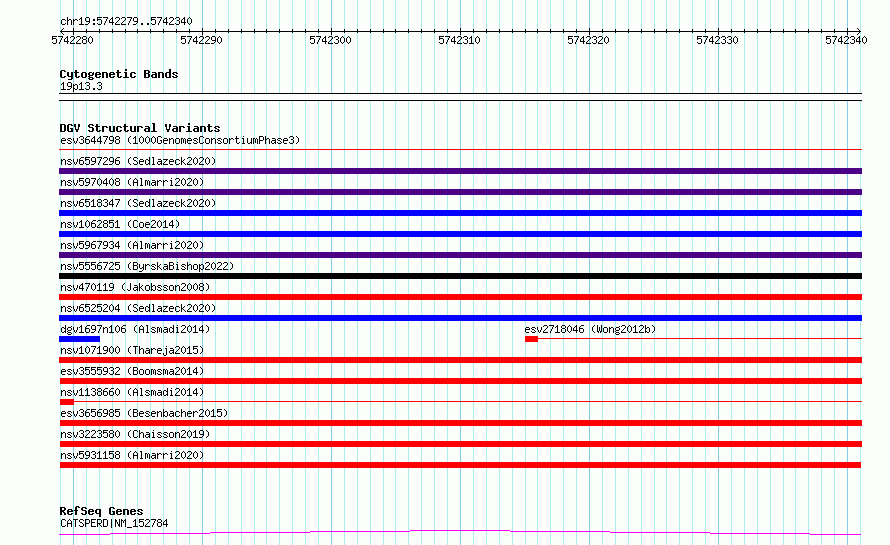Open variant nsv6518347 (Sedlazeck2020)
This screenshot has width=890, height=545.
[138, 203]
